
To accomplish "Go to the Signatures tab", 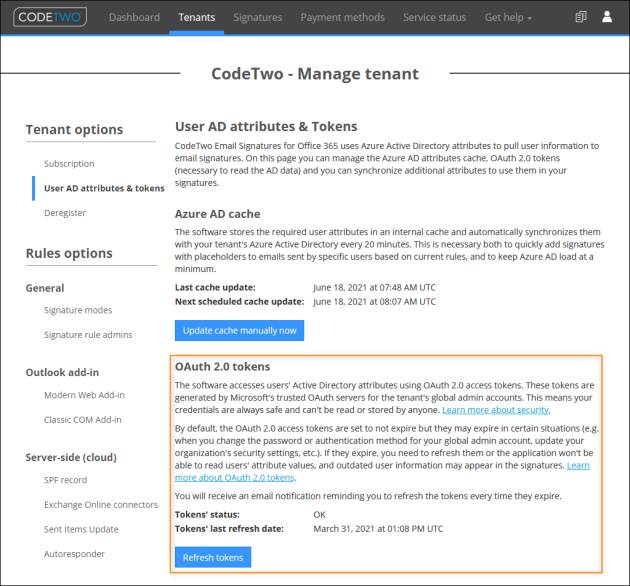I will point(258,17).
